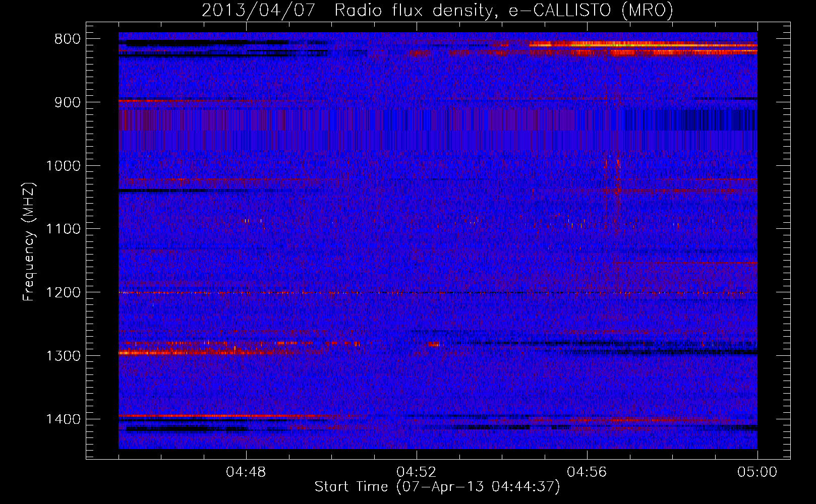
Task: Click the 1400 frequency tick label
Action: (63, 419)
